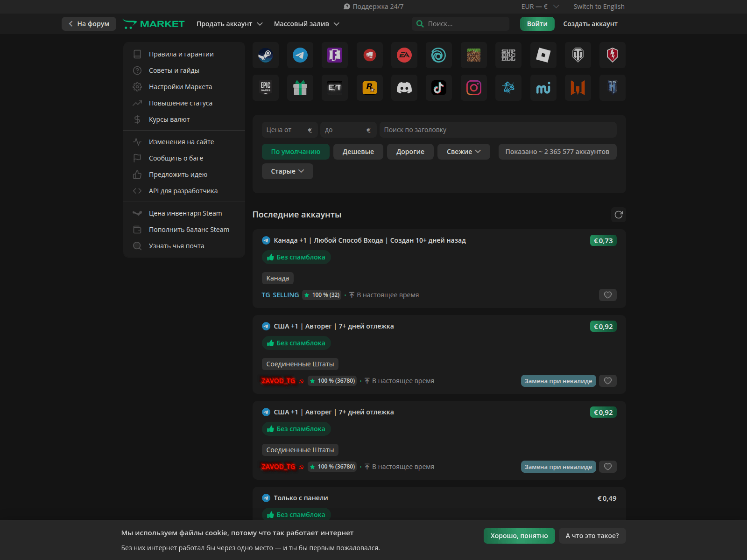Image resolution: width=747 pixels, height=560 pixels.
Task: Open the Продать аккаунт menu
Action: (229, 24)
